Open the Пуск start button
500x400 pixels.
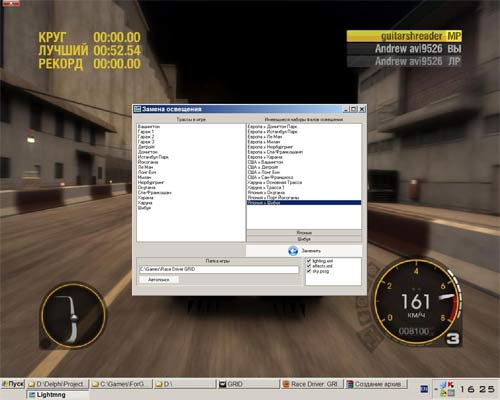tap(13, 384)
